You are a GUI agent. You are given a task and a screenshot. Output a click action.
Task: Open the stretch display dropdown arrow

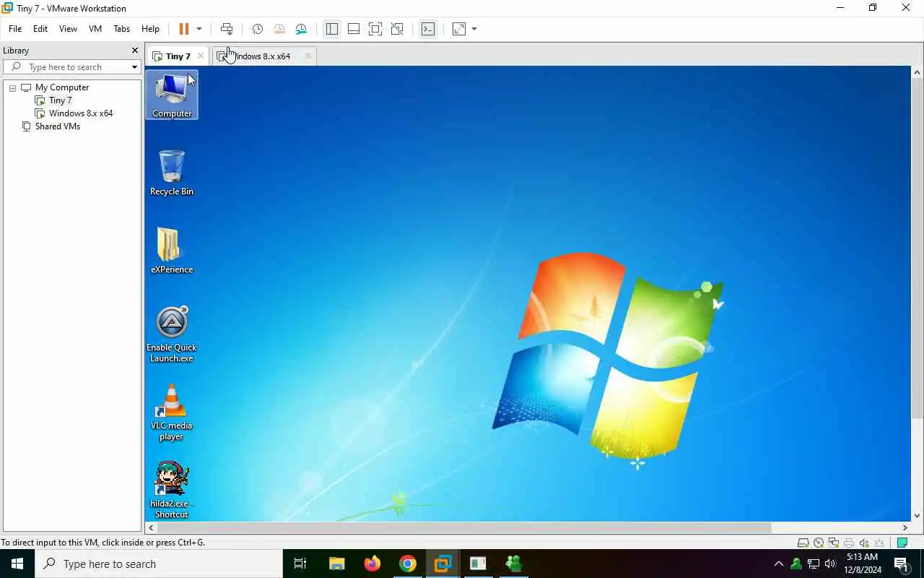(x=474, y=29)
